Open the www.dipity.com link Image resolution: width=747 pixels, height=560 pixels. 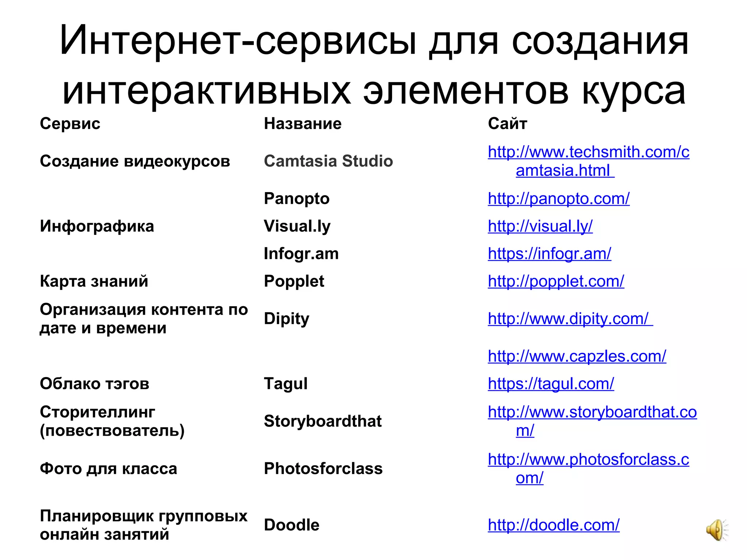coord(570,319)
